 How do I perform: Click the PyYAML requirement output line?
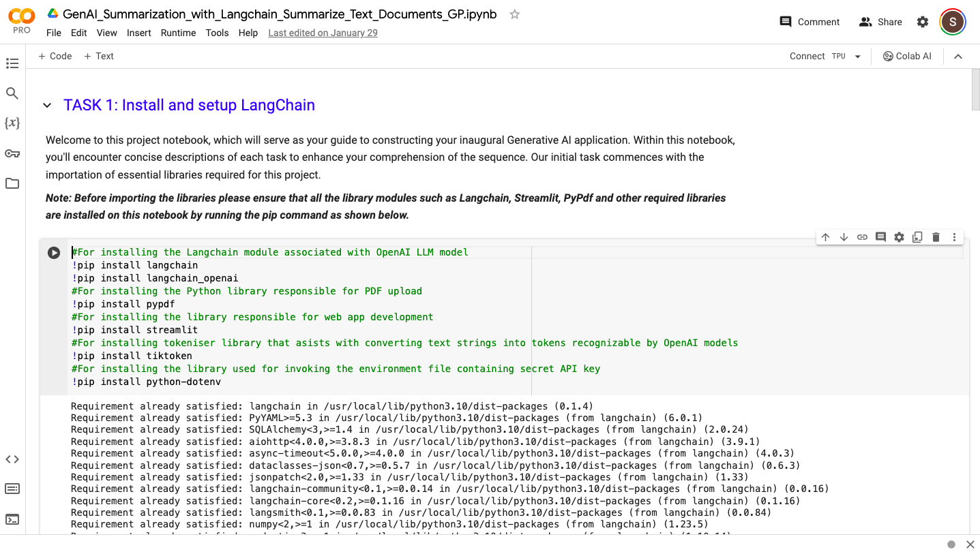[x=387, y=418]
